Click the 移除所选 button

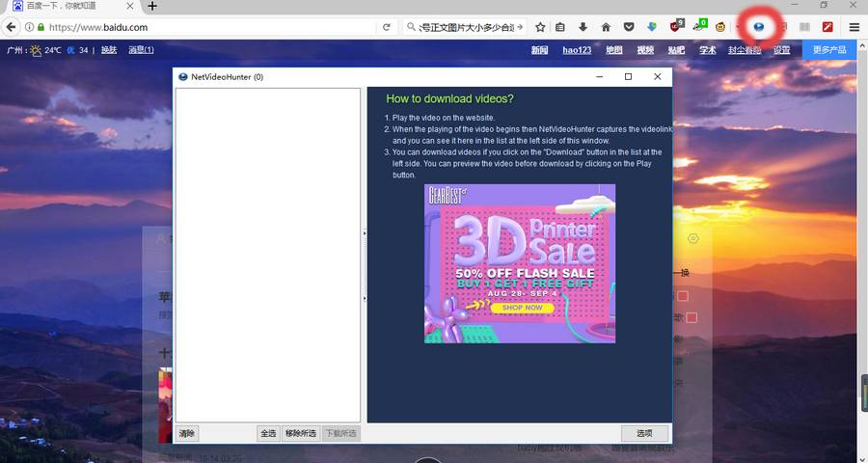301,434
